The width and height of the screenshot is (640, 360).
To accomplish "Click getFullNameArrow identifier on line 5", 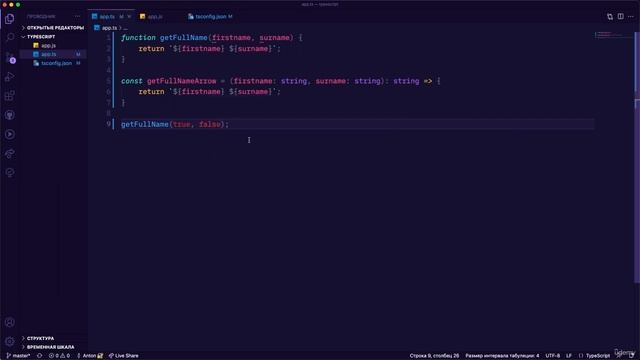I will tap(182, 81).
